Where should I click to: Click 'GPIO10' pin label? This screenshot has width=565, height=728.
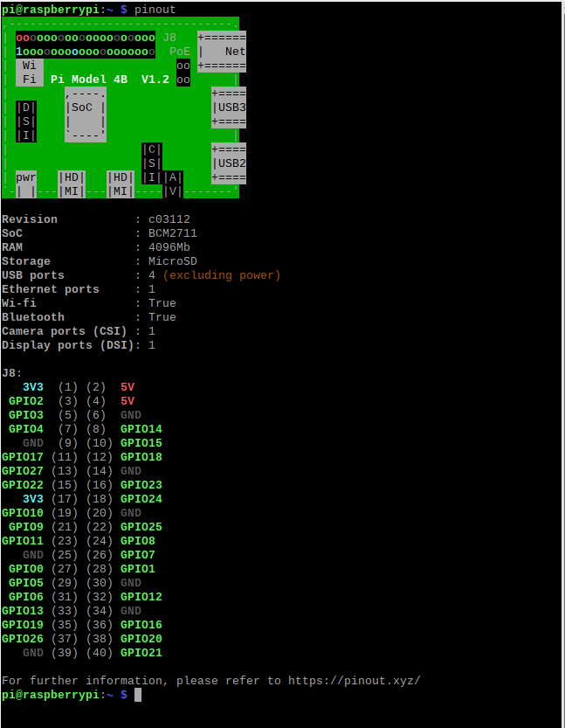point(23,512)
